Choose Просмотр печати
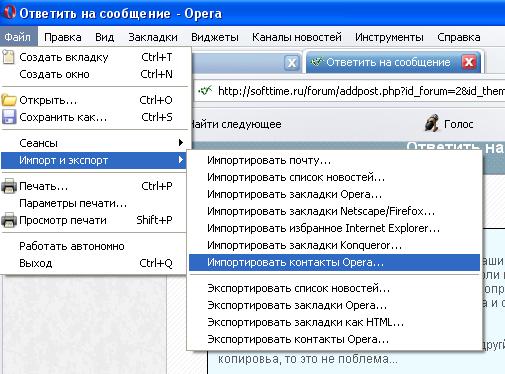Viewport: 505px width, 374px height. [x=95, y=220]
